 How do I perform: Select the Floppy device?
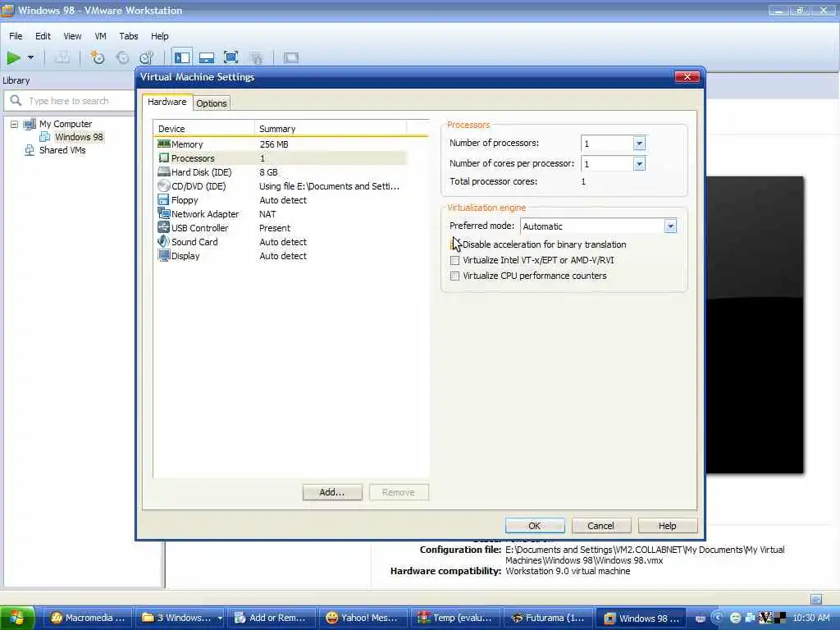tap(282, 200)
